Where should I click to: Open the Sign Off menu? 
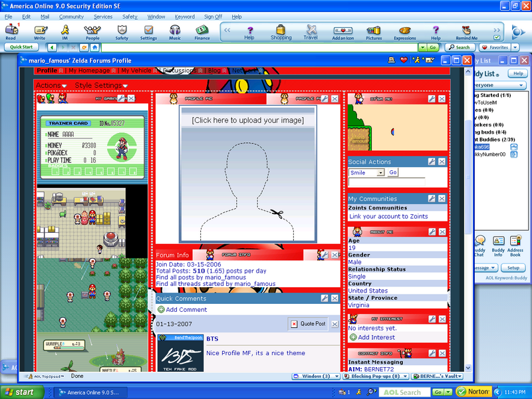(213, 17)
